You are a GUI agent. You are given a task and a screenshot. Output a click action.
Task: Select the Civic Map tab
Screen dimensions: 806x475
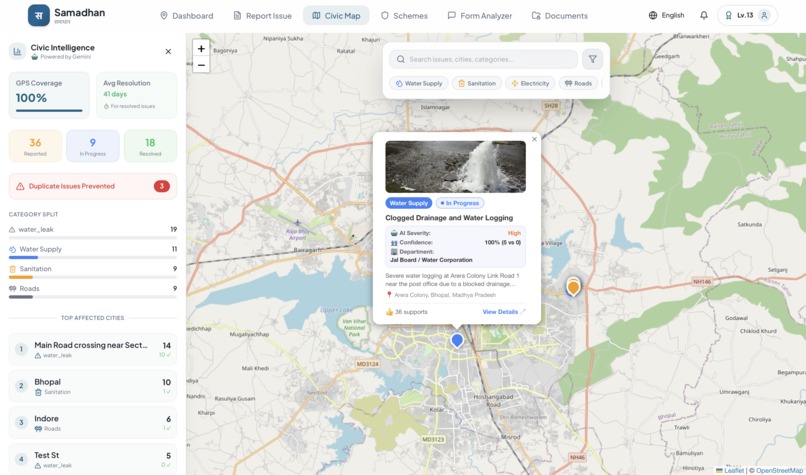click(x=336, y=16)
